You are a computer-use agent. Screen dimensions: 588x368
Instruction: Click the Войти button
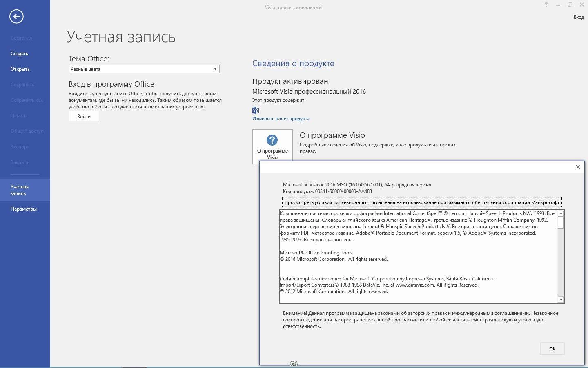(83, 116)
